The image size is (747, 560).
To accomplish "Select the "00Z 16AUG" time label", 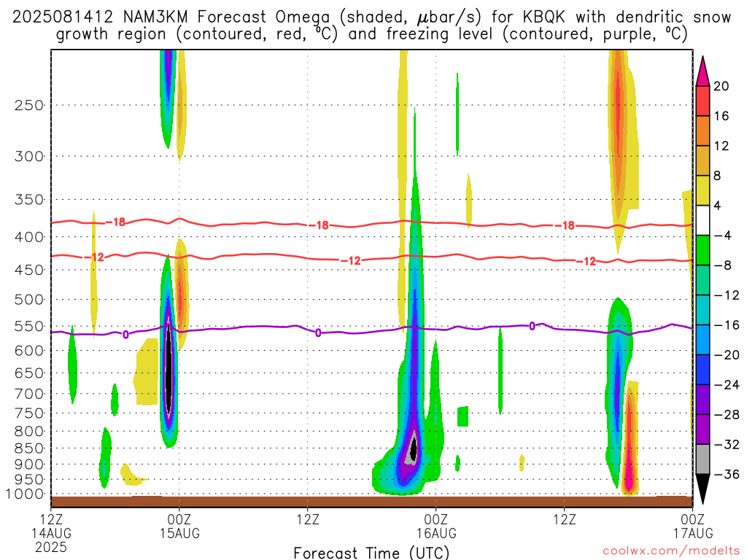I will (436, 526).
